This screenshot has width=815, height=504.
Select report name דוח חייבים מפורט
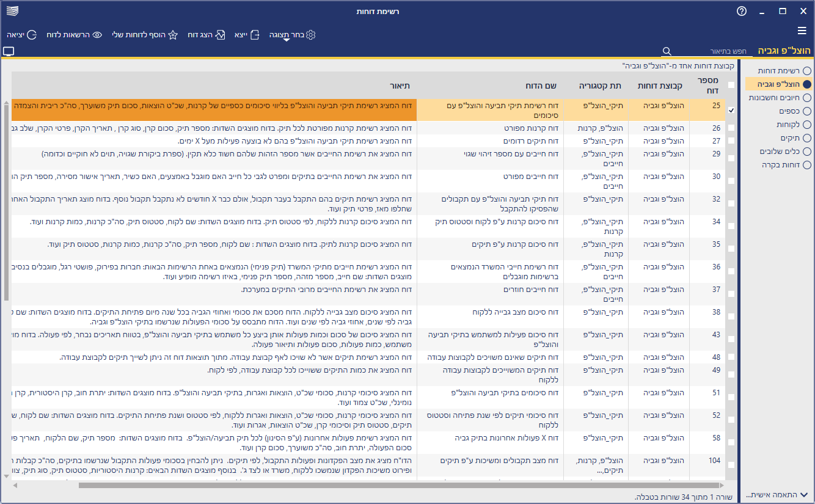530,176
